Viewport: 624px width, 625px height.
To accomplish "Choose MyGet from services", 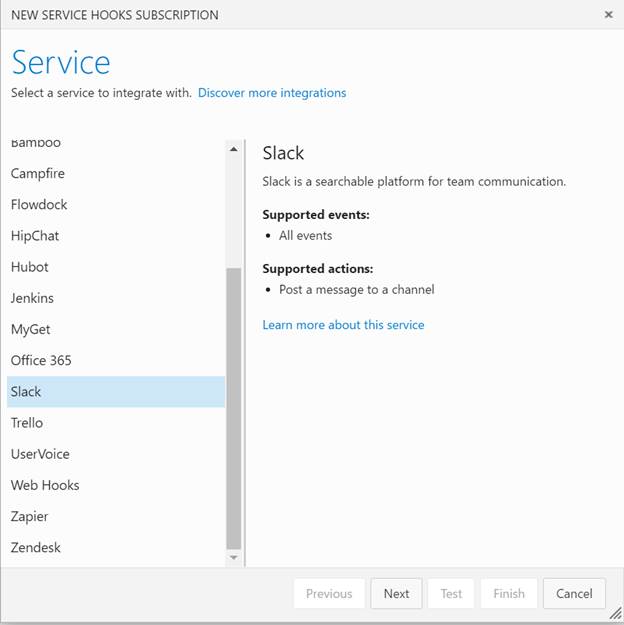I will pyautogui.click(x=31, y=329).
